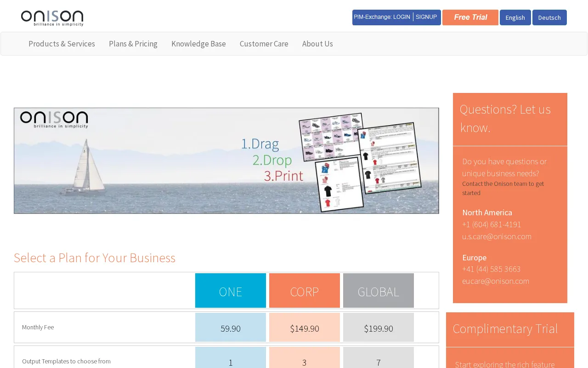Open Plans & Pricing menu
Image resolution: width=588 pixels, height=368 pixels.
133,44
